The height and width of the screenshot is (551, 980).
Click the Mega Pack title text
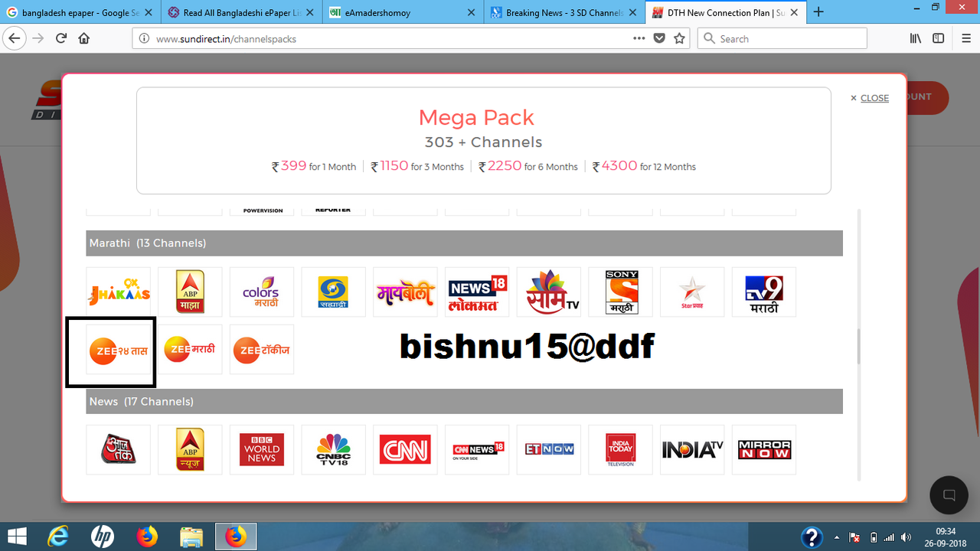point(476,118)
